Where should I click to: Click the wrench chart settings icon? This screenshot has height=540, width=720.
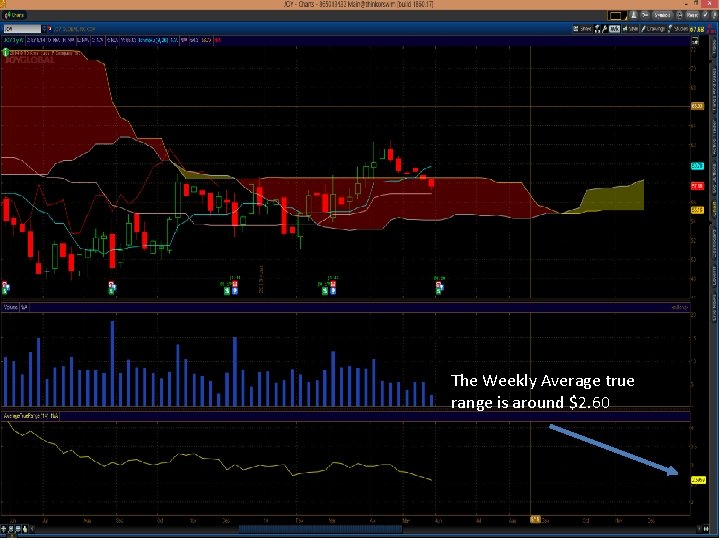[605, 29]
